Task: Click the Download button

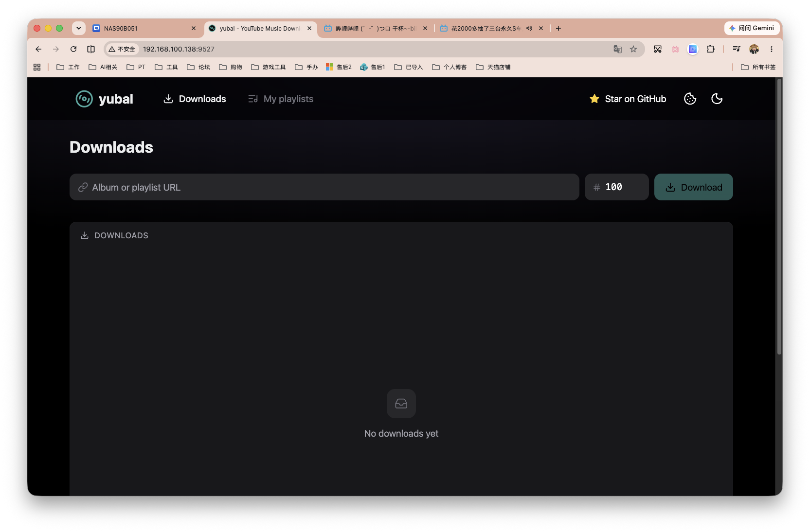Action: click(x=693, y=187)
